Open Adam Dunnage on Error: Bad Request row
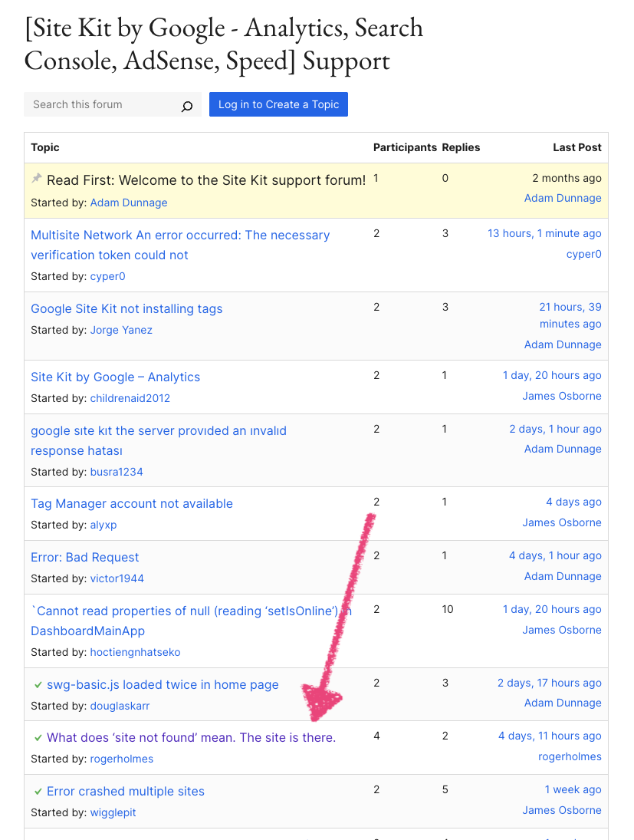This screenshot has height=840, width=634. click(563, 577)
